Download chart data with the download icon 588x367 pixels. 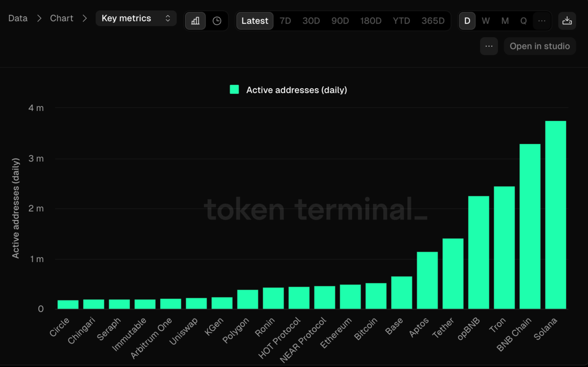coord(567,21)
